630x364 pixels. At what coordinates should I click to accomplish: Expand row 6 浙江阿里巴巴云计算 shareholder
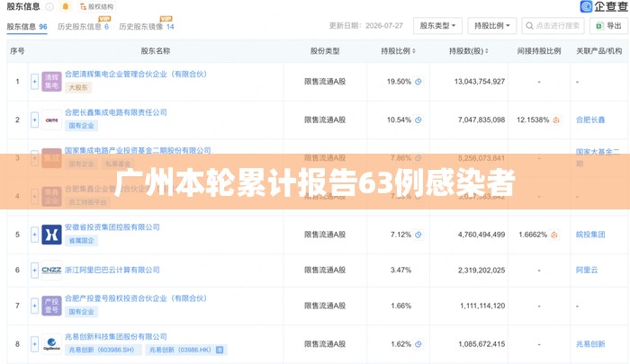coord(34,271)
